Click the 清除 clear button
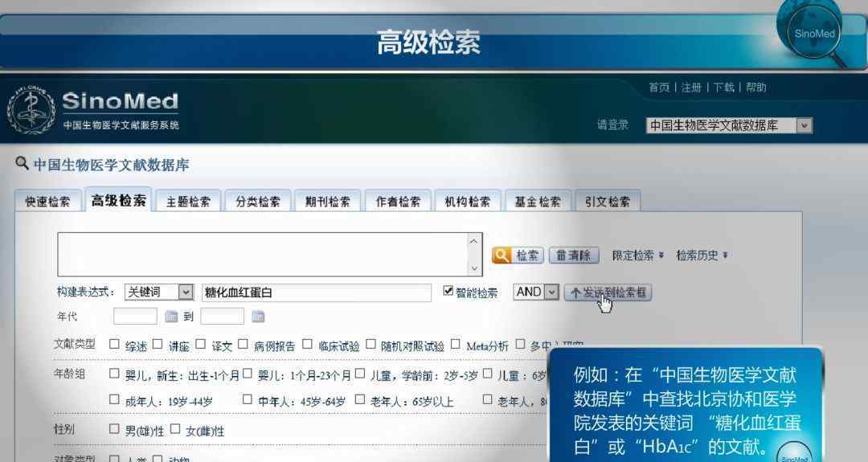 click(574, 255)
